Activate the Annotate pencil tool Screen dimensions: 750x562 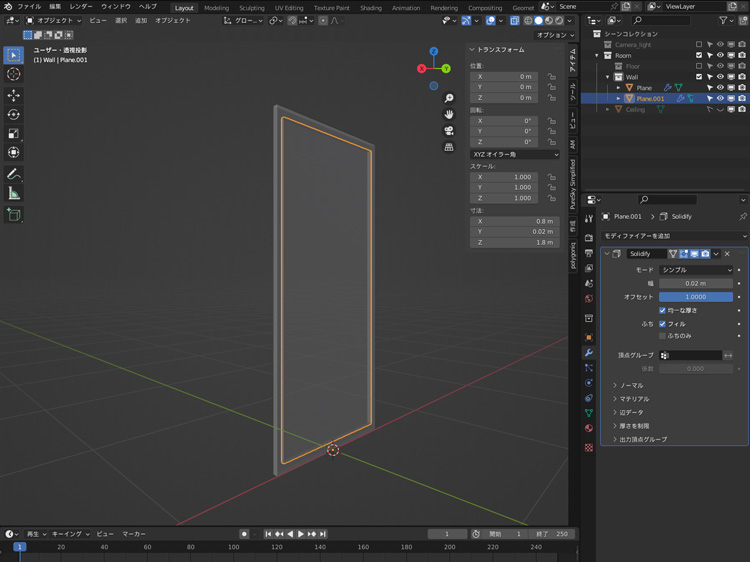click(x=14, y=174)
